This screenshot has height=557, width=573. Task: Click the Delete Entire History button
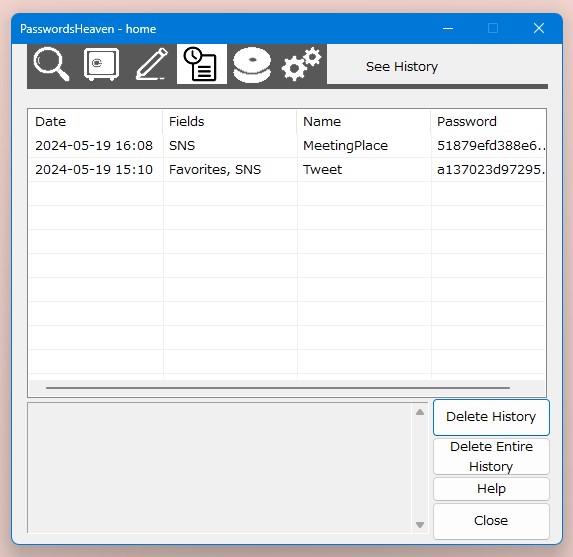point(491,456)
